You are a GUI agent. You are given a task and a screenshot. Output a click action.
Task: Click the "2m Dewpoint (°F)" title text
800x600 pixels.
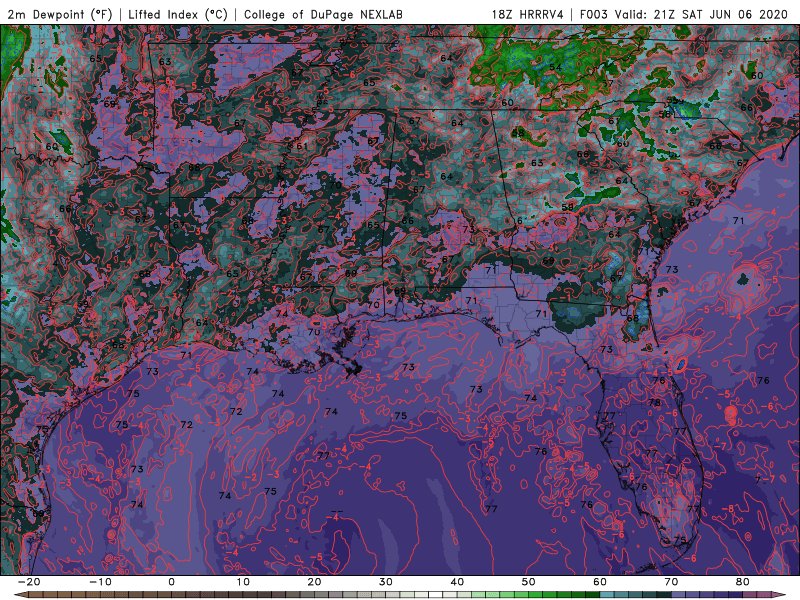pyautogui.click(x=60, y=15)
